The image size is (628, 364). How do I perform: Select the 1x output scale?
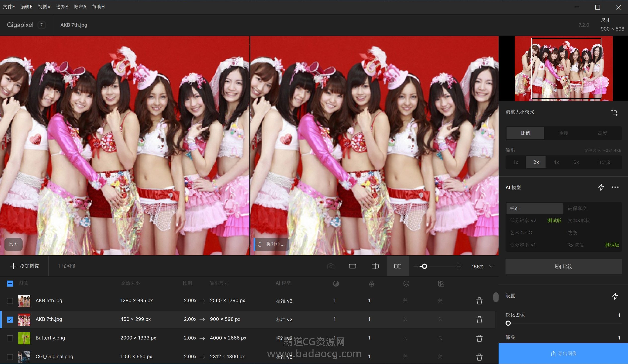[x=516, y=162]
